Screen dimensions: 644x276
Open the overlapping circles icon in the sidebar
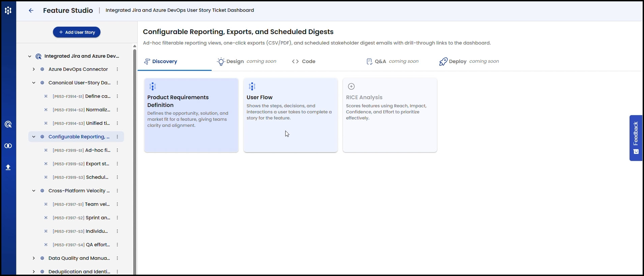8,146
